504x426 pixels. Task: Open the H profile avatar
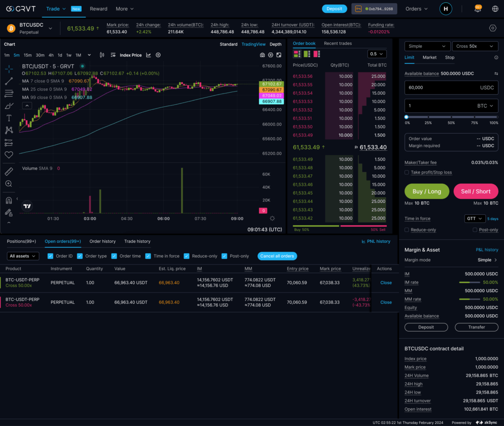tap(445, 9)
